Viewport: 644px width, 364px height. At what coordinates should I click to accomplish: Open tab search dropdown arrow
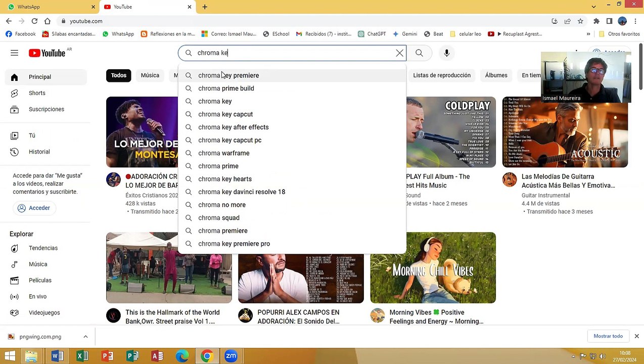593,7
